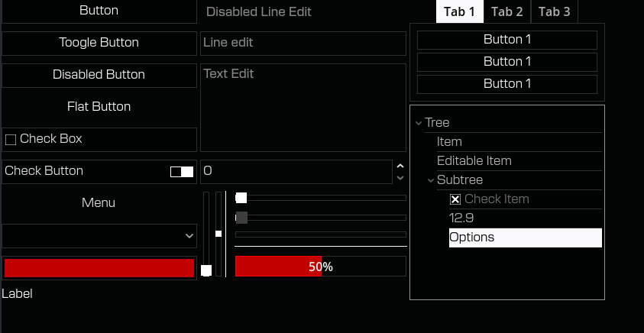The width and height of the screenshot is (644, 333).
Task: Open the Menu button
Action: (x=99, y=203)
